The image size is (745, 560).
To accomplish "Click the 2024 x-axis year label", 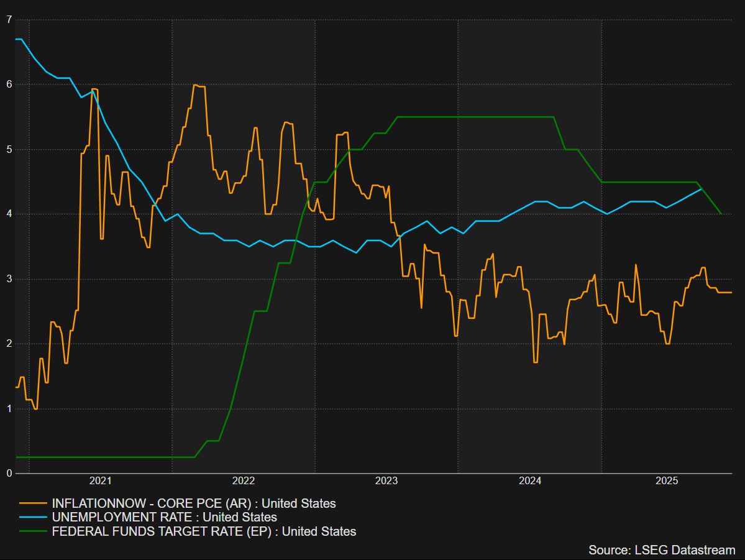I will (530, 480).
